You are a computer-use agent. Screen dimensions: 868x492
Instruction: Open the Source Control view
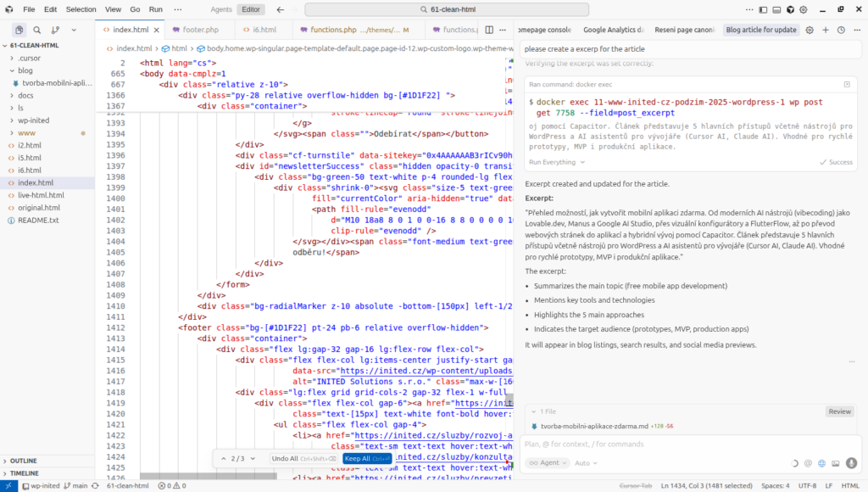(x=54, y=30)
